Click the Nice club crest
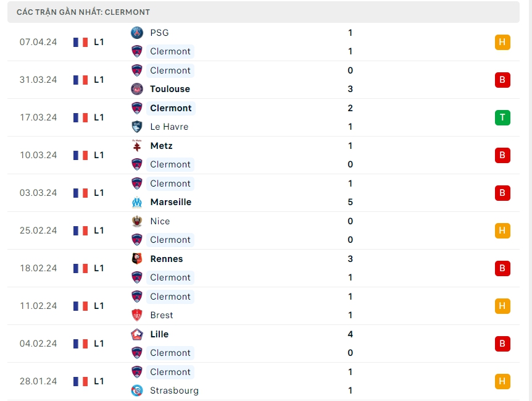This screenshot has height=401, width=532. coord(137,221)
